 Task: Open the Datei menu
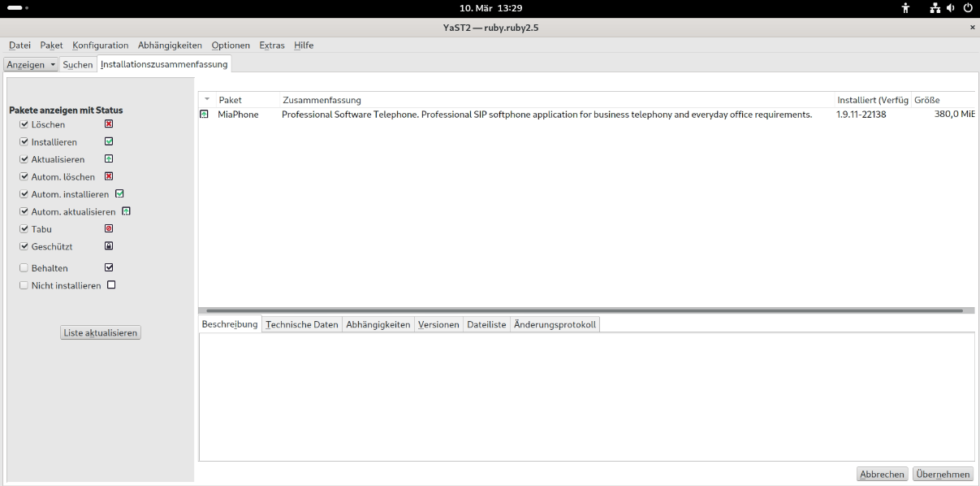[x=19, y=46]
